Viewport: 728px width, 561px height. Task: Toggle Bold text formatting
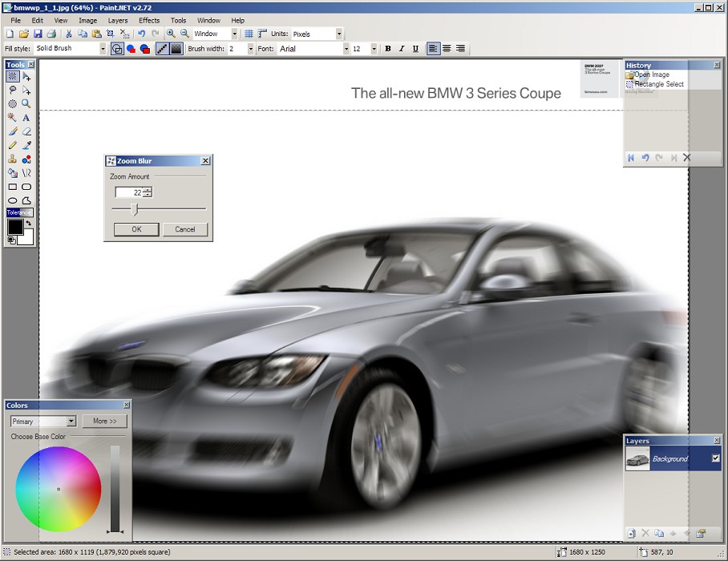pos(388,49)
